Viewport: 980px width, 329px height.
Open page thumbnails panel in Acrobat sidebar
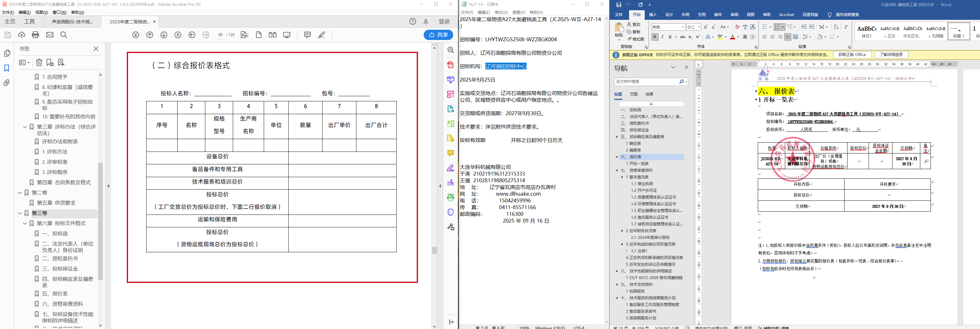click(x=7, y=53)
